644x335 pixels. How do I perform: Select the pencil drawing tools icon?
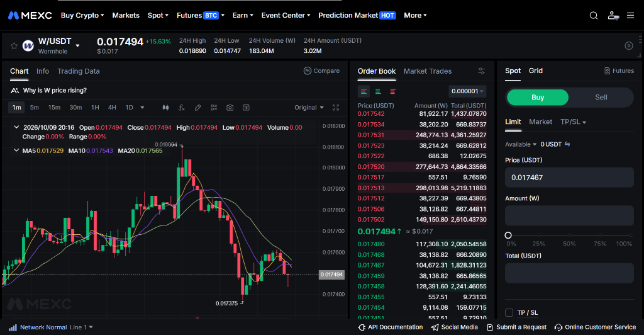point(197,107)
